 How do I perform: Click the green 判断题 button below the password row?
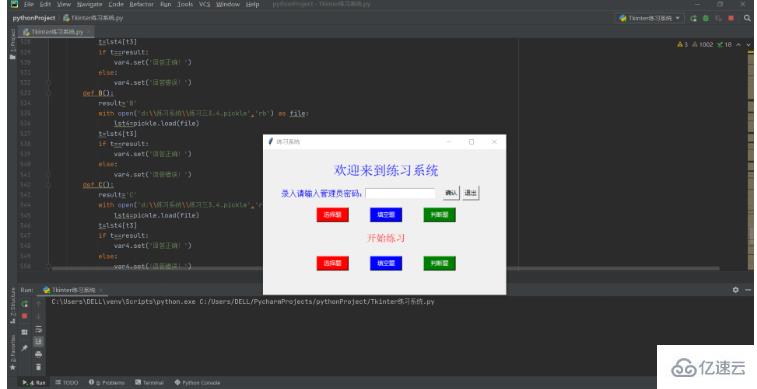point(439,215)
